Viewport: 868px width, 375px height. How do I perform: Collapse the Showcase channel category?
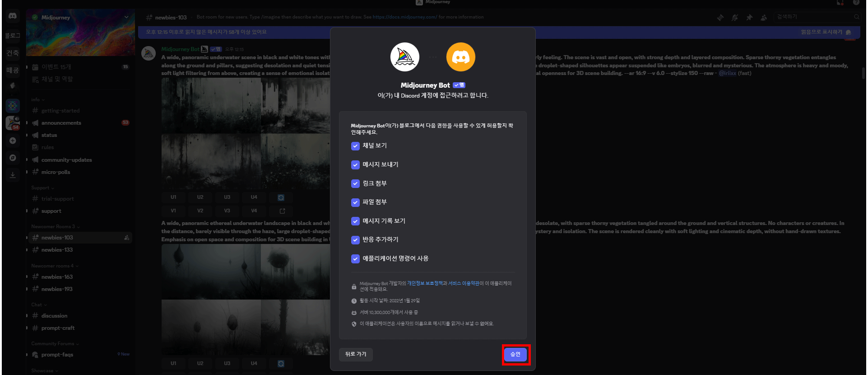[x=45, y=371]
